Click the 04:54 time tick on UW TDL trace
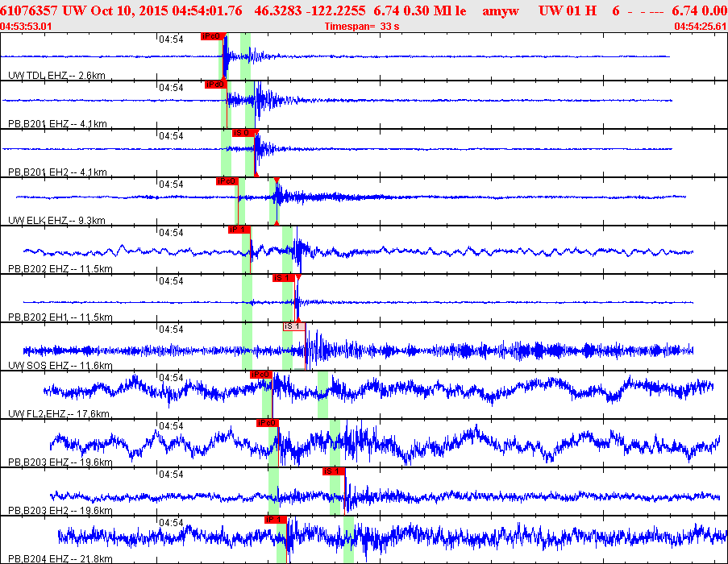728x564 pixels. [x=171, y=39]
